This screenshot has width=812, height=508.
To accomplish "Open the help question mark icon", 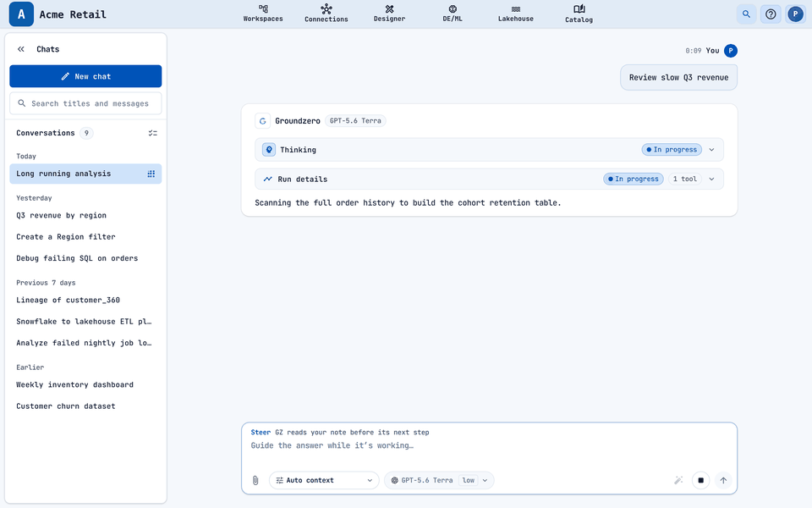I will [x=771, y=14].
